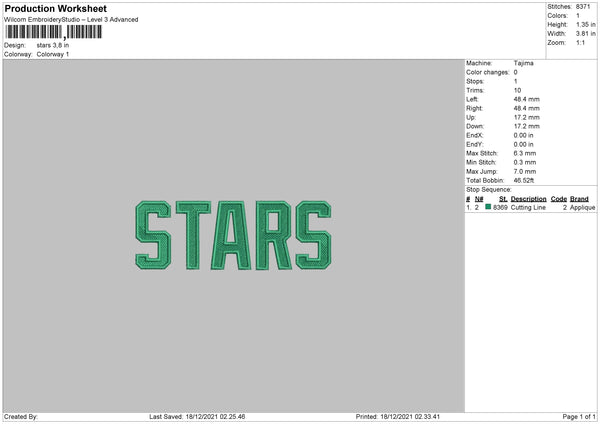Click the barcode under the worksheet title

click(x=54, y=32)
